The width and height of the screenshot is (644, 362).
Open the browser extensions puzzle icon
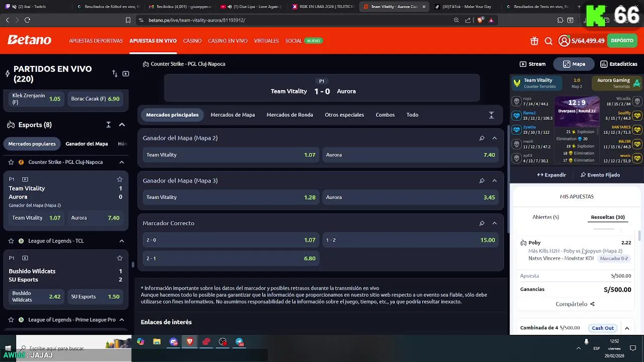(560, 20)
